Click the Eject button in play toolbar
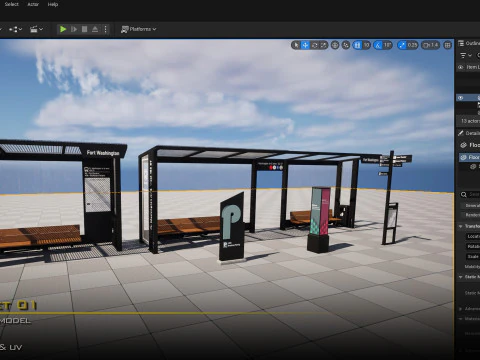 95,29
